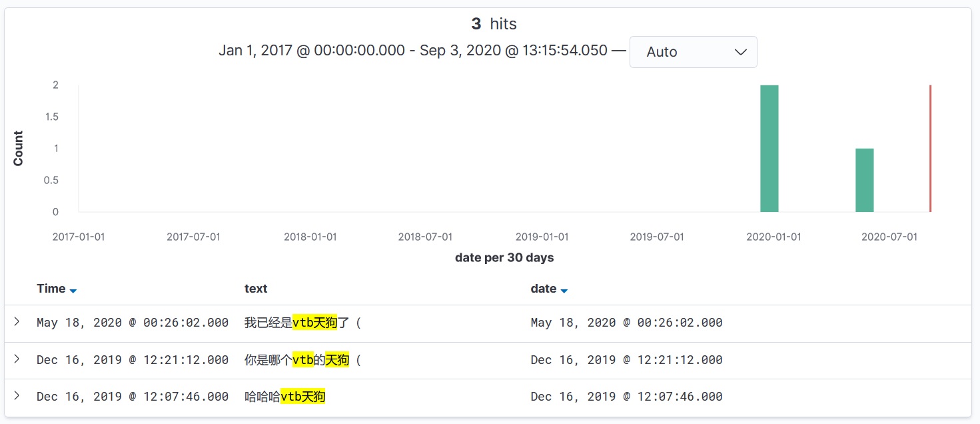This screenshot has height=424, width=980.
Task: Expand the Dec 16, 2019 12:07:46 row
Action: (17, 396)
